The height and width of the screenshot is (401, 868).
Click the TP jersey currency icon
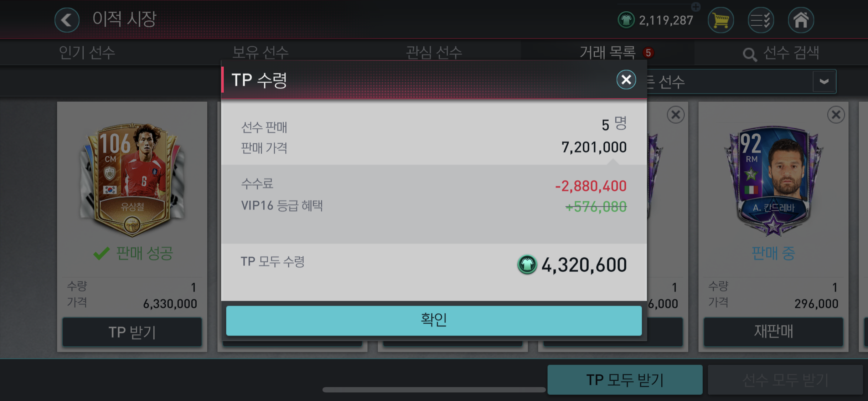click(626, 20)
